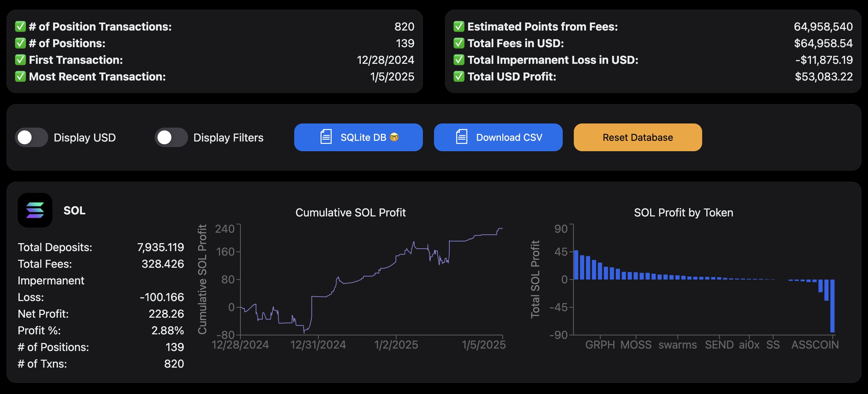868x394 pixels.
Task: Click the nerd emoji on SQLite DB button
Action: (394, 137)
